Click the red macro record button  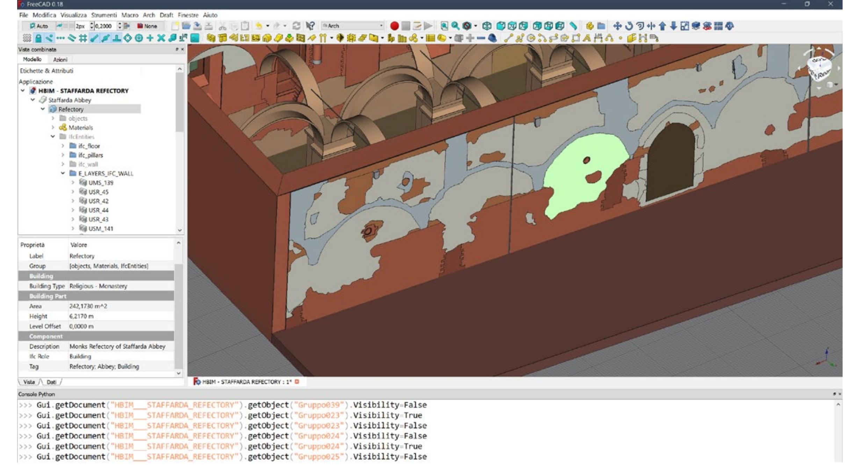tap(394, 26)
